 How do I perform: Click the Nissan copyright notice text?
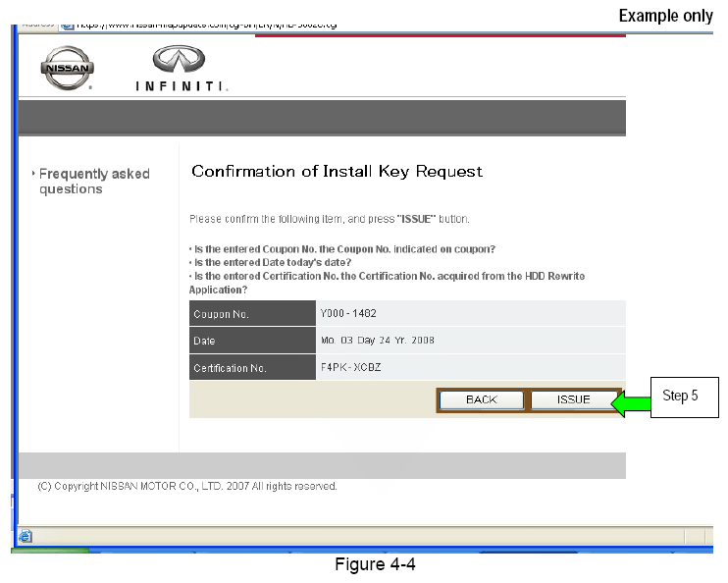click(x=186, y=486)
